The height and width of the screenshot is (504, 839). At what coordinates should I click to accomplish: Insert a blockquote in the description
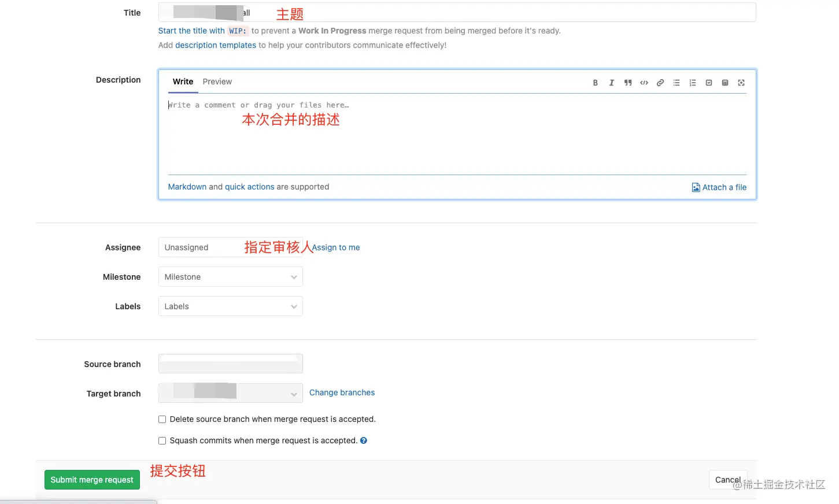click(x=627, y=83)
